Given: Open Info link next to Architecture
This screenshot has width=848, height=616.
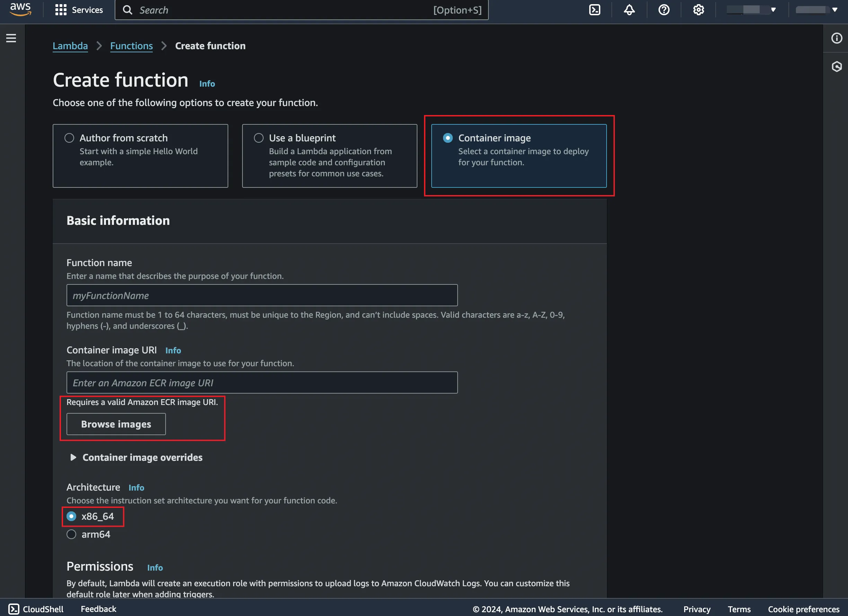Looking at the screenshot, I should coord(136,488).
